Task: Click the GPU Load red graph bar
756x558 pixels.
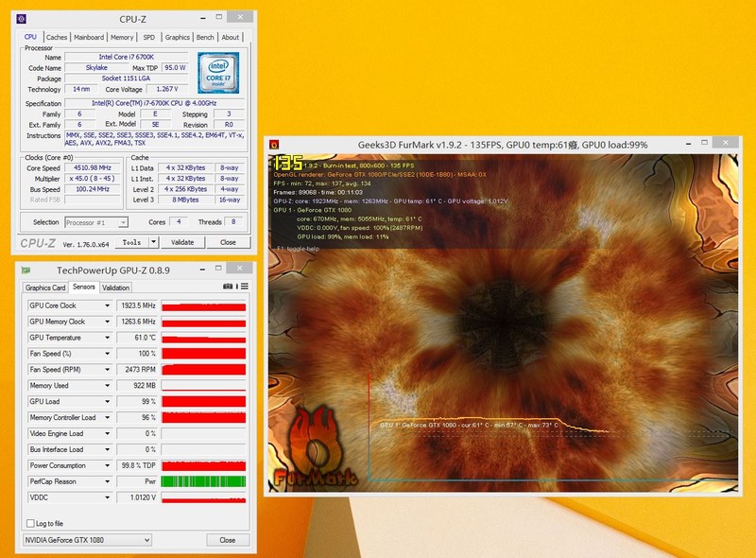Action: [x=203, y=401]
